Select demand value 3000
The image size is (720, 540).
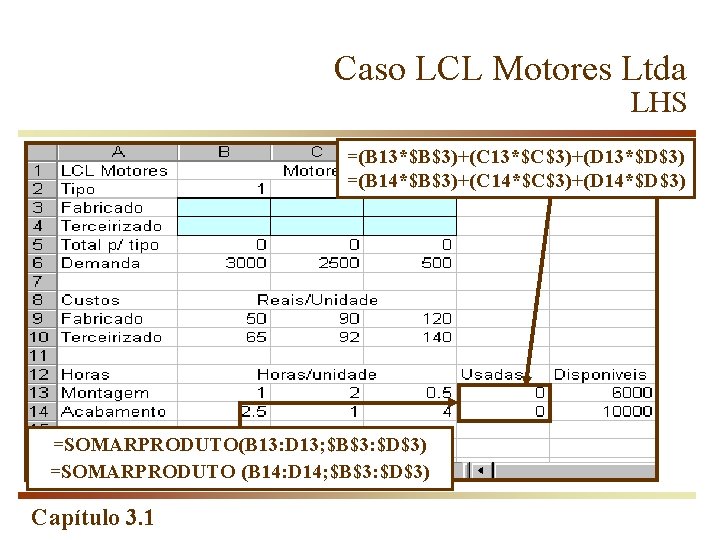coord(224,263)
